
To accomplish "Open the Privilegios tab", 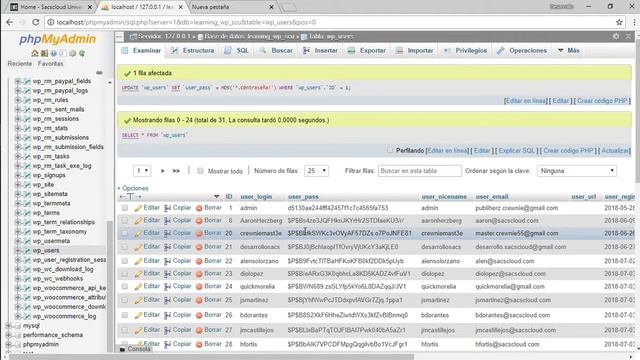I will [x=465, y=51].
